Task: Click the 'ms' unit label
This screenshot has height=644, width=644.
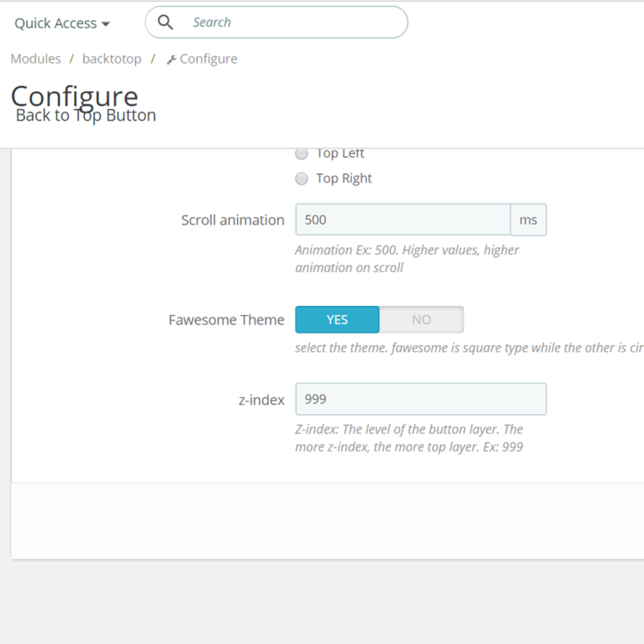Action: [529, 220]
